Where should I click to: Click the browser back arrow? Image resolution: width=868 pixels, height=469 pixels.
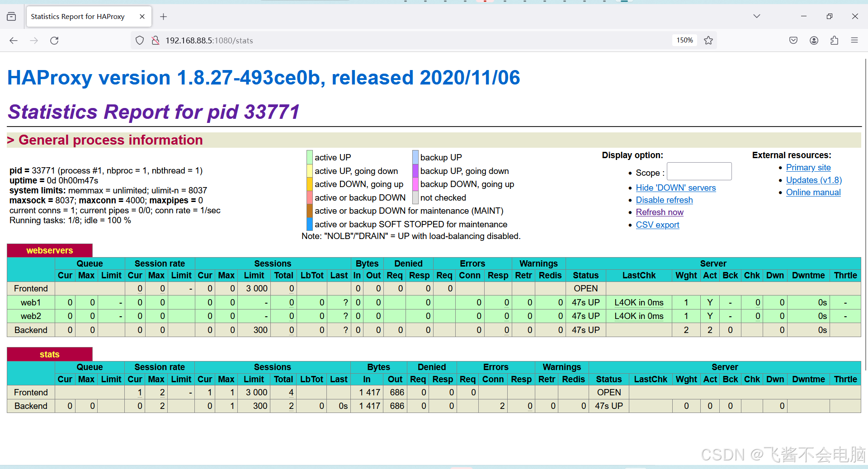[14, 41]
